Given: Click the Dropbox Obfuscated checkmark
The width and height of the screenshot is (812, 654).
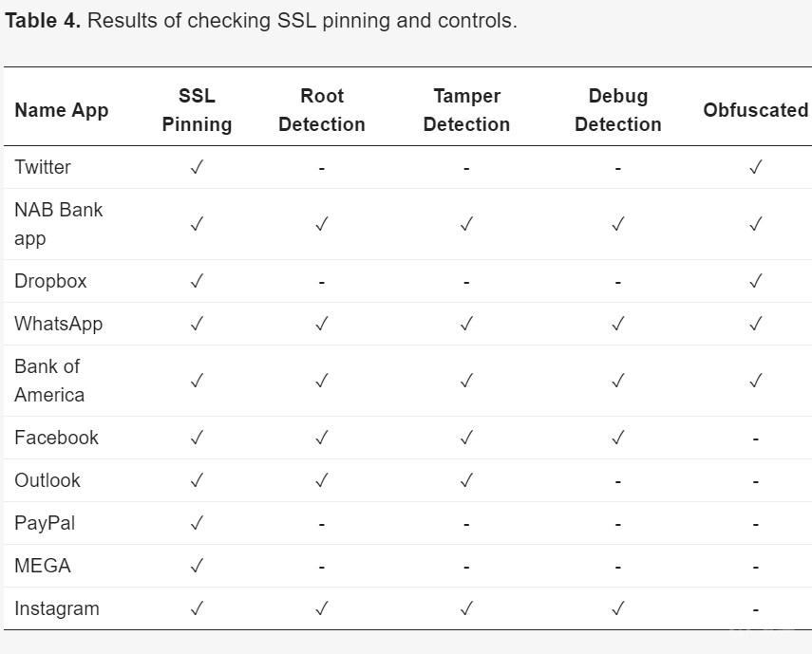Looking at the screenshot, I should coord(755,281).
